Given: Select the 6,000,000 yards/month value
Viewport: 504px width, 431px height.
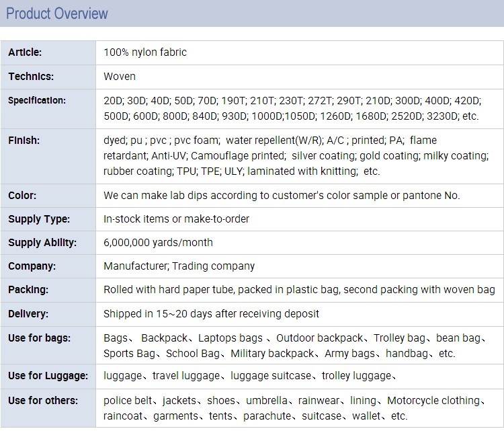Looking at the screenshot, I should (158, 243).
